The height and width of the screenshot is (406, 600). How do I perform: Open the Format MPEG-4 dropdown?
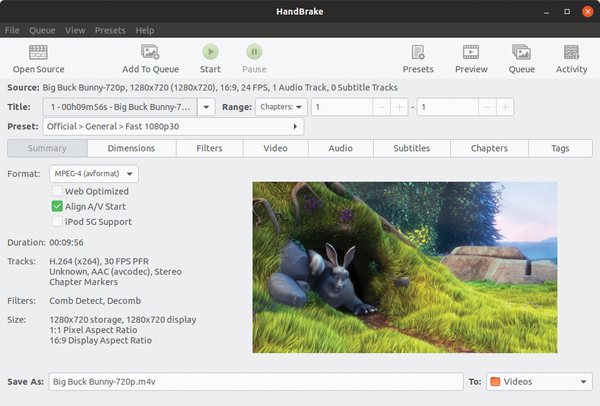pyautogui.click(x=94, y=174)
